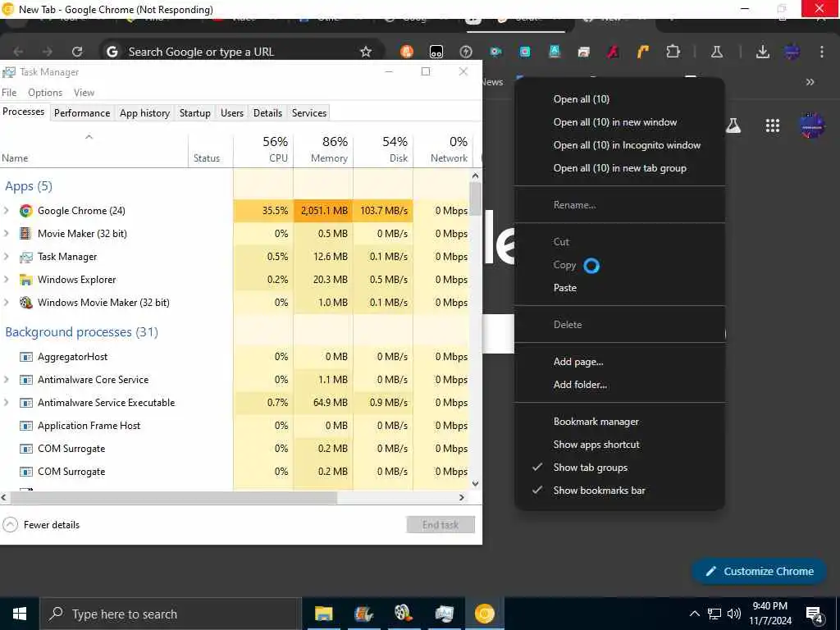The image size is (840, 630).
Task: Open File Explorer from the taskbar
Action: click(323, 614)
